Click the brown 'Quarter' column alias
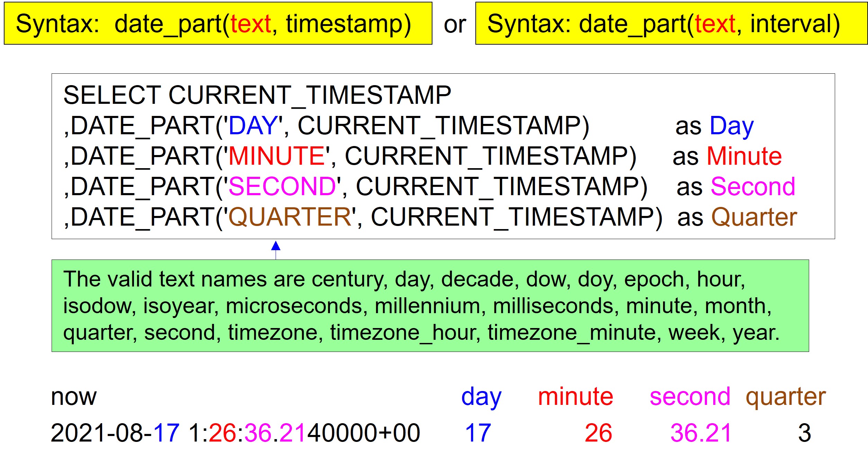 pos(754,217)
